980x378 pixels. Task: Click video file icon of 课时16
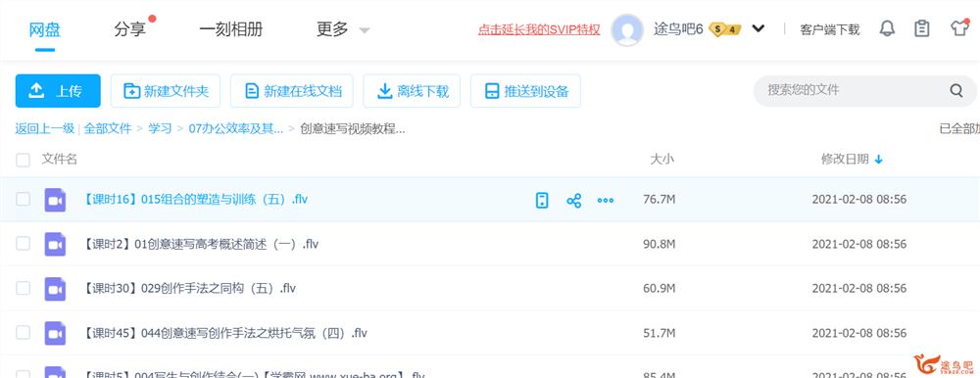(55, 200)
